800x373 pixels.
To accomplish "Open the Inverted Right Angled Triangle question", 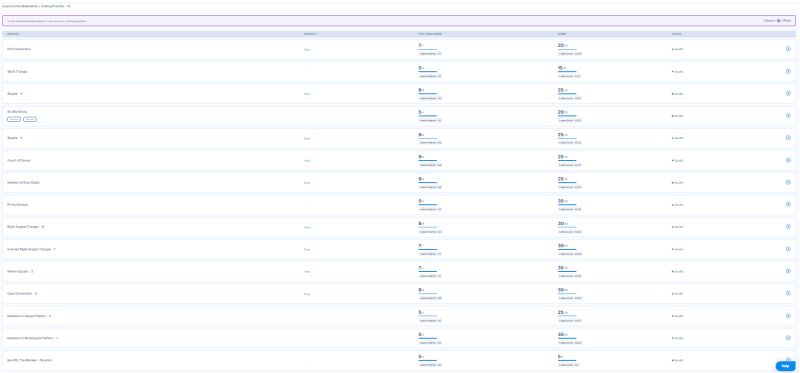I will pos(31,249).
